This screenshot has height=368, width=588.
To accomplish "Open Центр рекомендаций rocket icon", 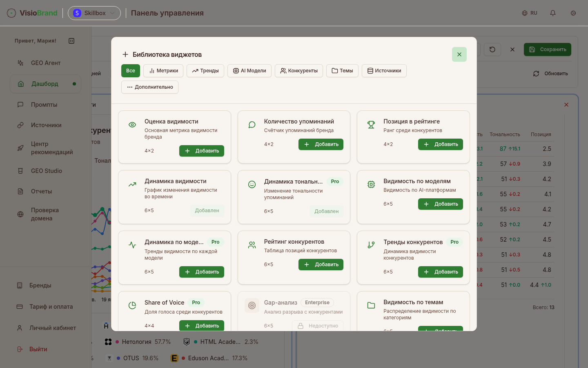I will (20, 148).
